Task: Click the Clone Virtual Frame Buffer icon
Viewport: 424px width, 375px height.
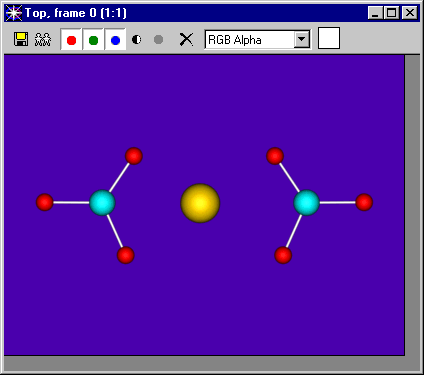Action: (43, 40)
